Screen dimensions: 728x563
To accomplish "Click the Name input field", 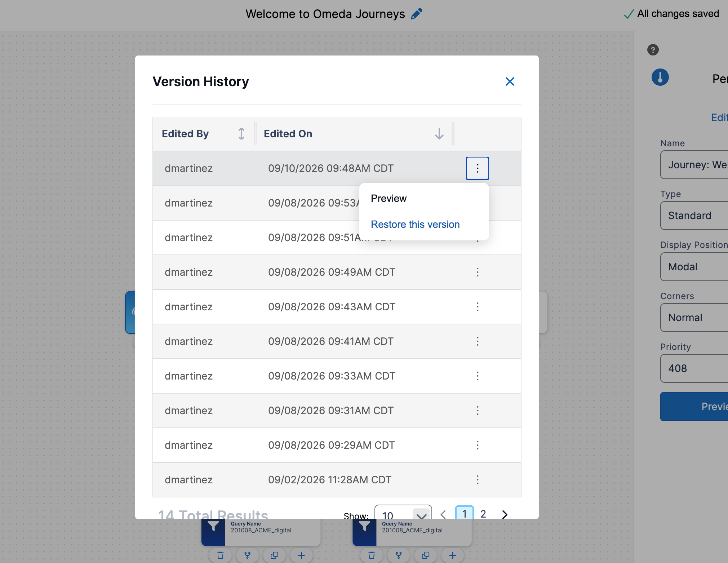I will [694, 165].
